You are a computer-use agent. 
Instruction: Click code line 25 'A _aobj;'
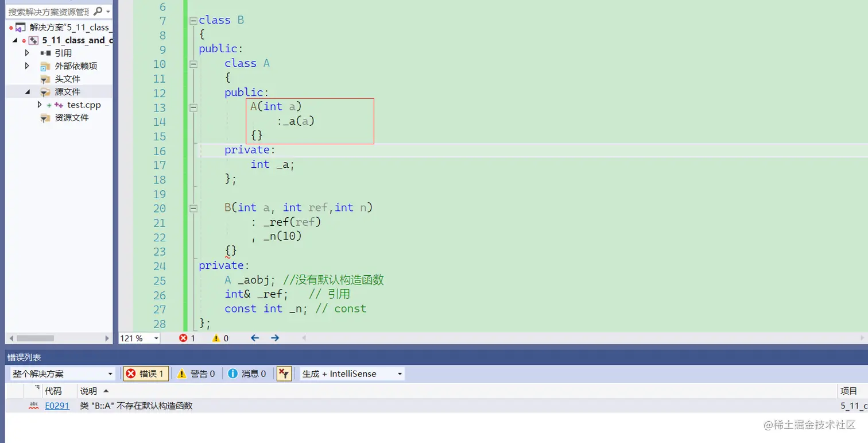click(250, 280)
